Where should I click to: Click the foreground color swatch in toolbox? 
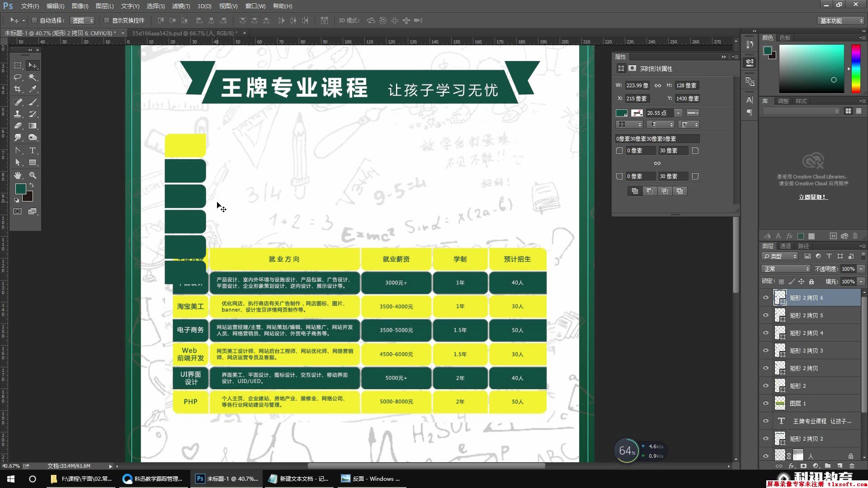coord(20,189)
